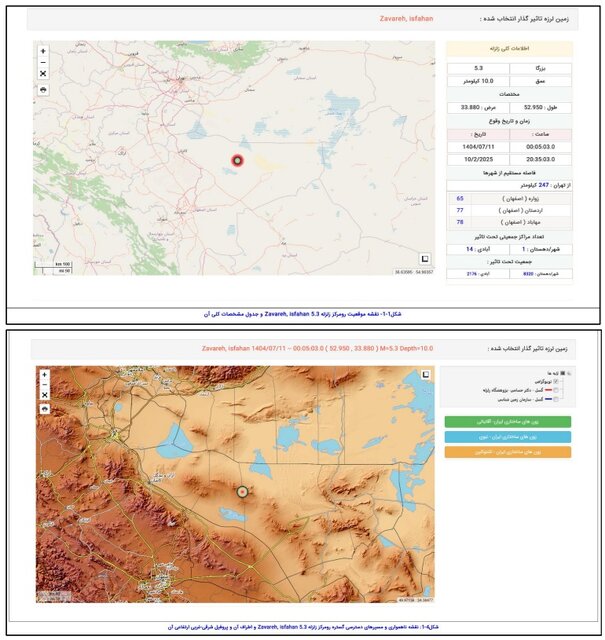Click the green Iran structural zones button
The height and width of the screenshot is (640, 605).
(508, 422)
